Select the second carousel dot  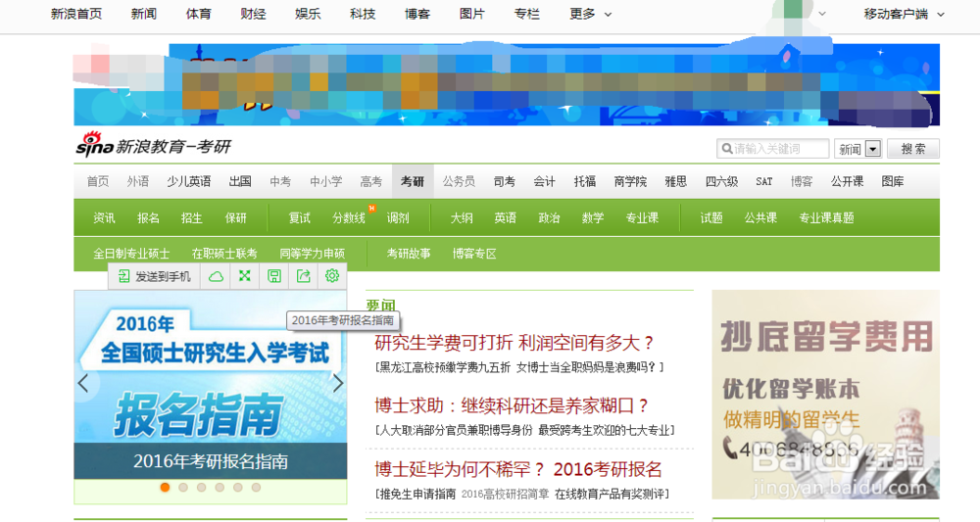183,487
